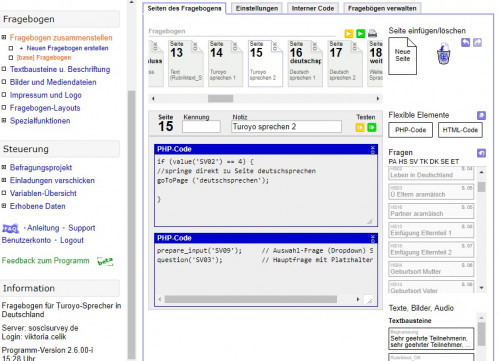Select the SE question category
500x361 pixels.
[445, 162]
